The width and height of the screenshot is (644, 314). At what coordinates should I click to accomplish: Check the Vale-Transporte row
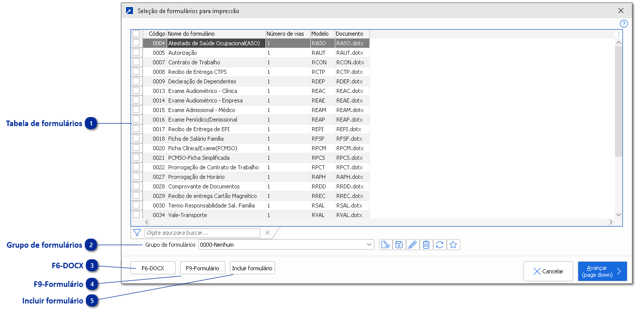click(136, 215)
